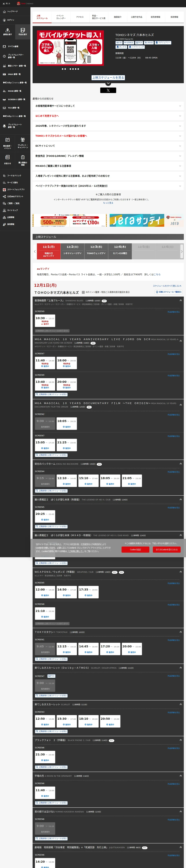The height and width of the screenshot is (868, 186).
Task: Click スケジュールをすべて閉じる link
Action: (x=167, y=286)
